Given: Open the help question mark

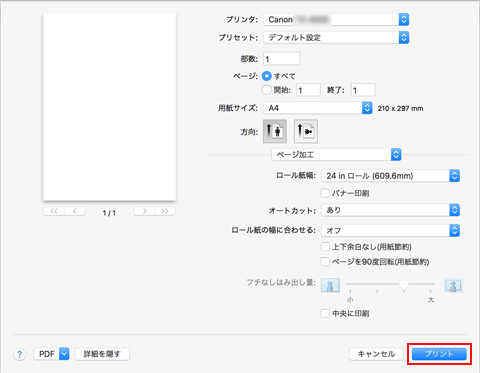Looking at the screenshot, I should point(20,354).
